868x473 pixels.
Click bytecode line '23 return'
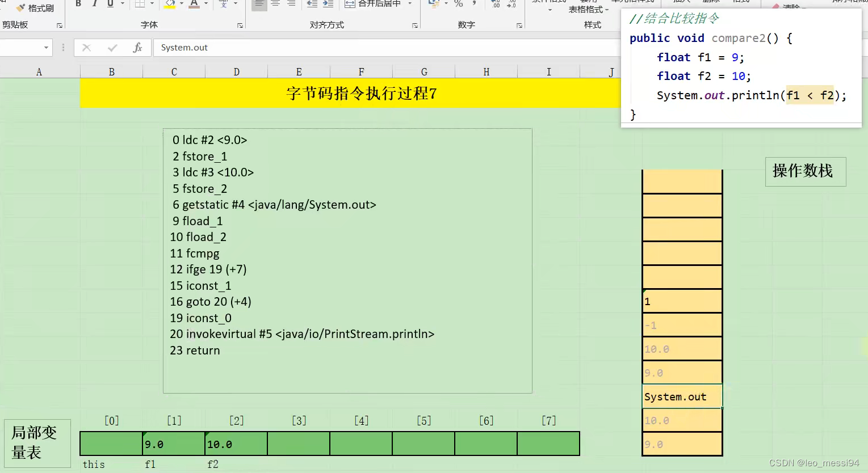pos(195,350)
